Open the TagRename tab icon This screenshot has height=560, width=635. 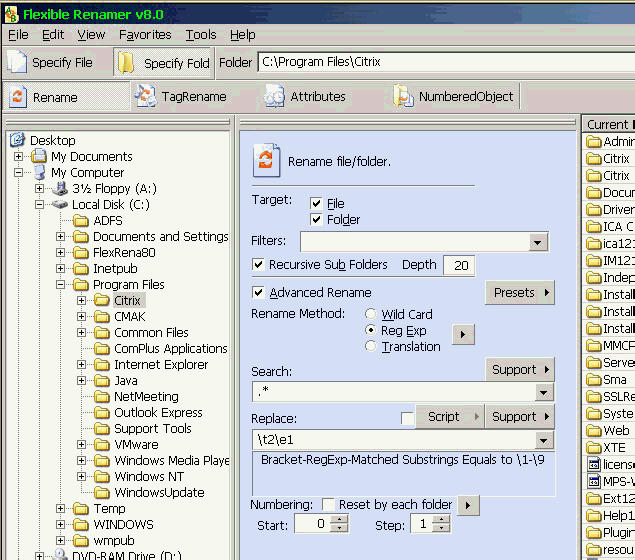pos(146,97)
